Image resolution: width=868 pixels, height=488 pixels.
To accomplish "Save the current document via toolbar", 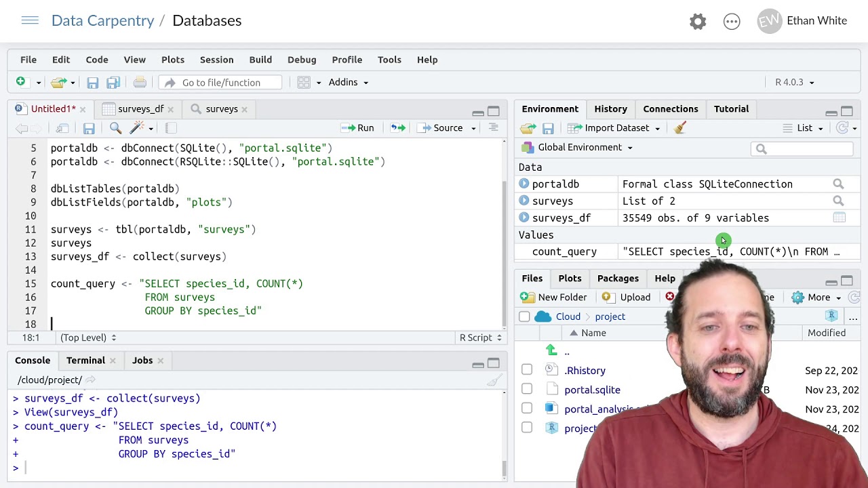I will (x=92, y=82).
